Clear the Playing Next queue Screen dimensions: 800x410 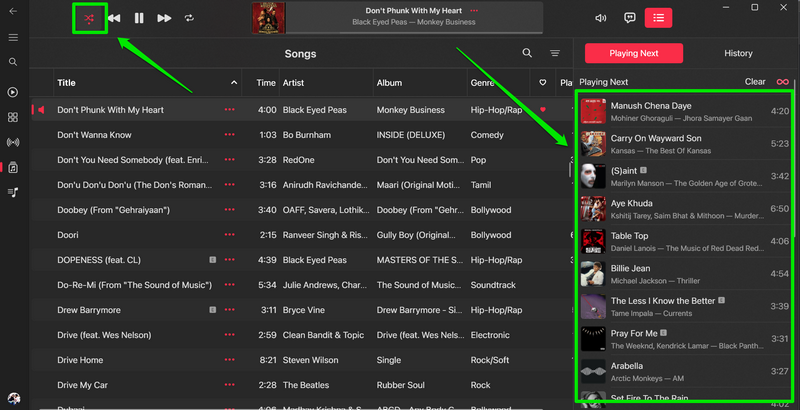point(755,82)
